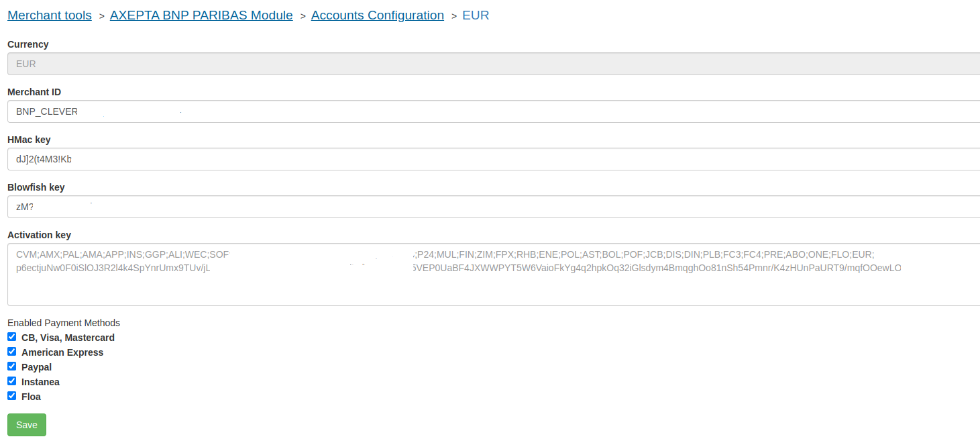Open the Merchant tools breadcrumb link

[x=50, y=15]
